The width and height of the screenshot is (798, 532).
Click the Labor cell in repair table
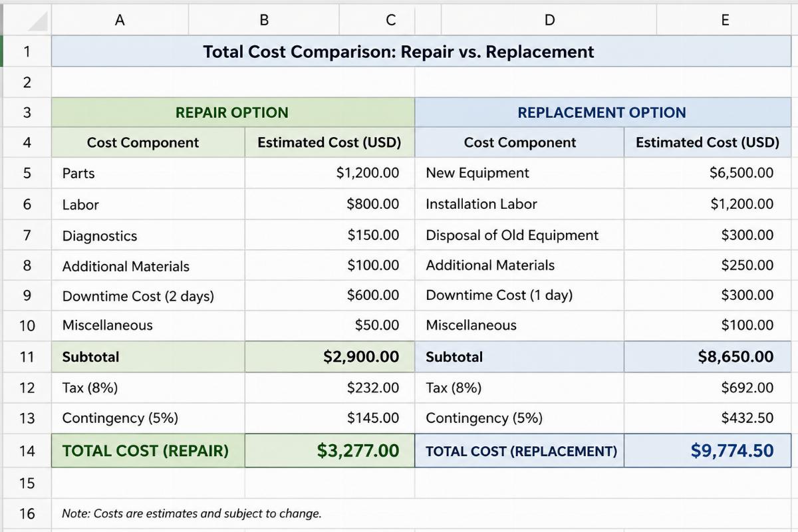(x=148, y=204)
